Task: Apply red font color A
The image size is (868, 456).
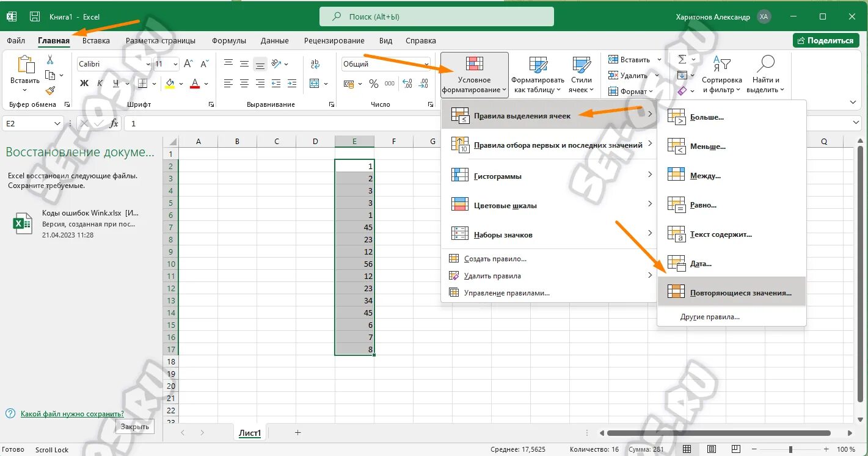Action: click(195, 84)
